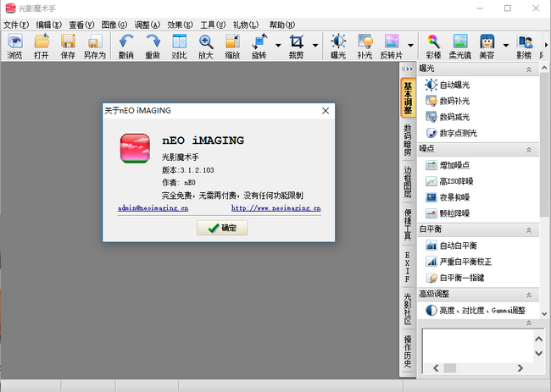551x392 pixels.
Task: Click the 柔光镜 soft-focus icon
Action: tap(460, 47)
